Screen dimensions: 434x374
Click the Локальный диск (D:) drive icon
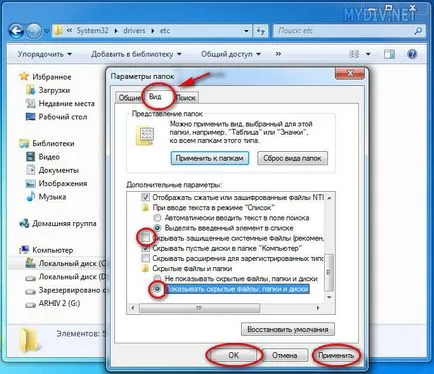31,277
